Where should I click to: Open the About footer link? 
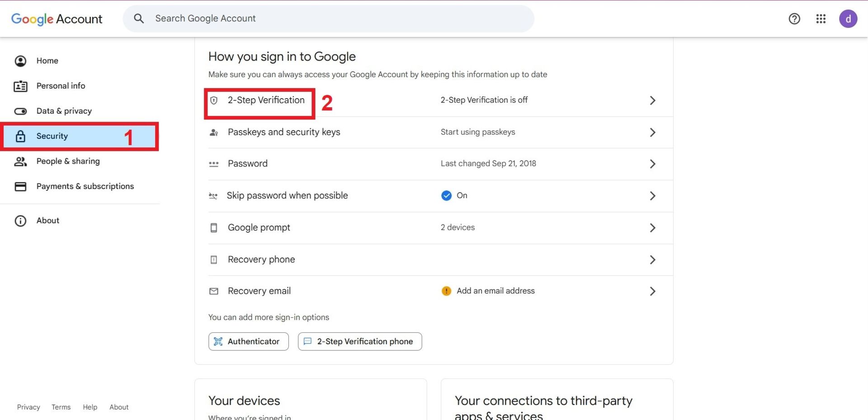tap(119, 407)
